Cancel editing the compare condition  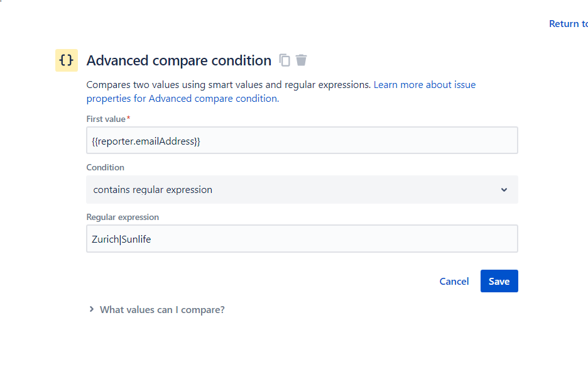[x=454, y=281]
